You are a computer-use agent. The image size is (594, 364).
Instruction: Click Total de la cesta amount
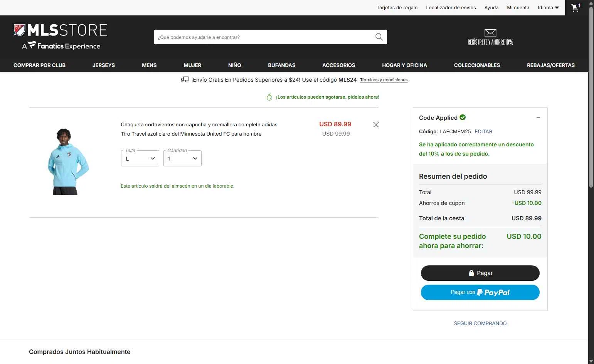526,218
